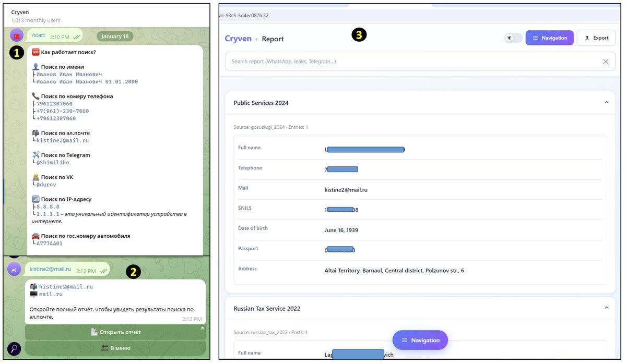Click the Mail value kistine2@mail.ru in report
The image size is (626, 364).
[346, 190]
